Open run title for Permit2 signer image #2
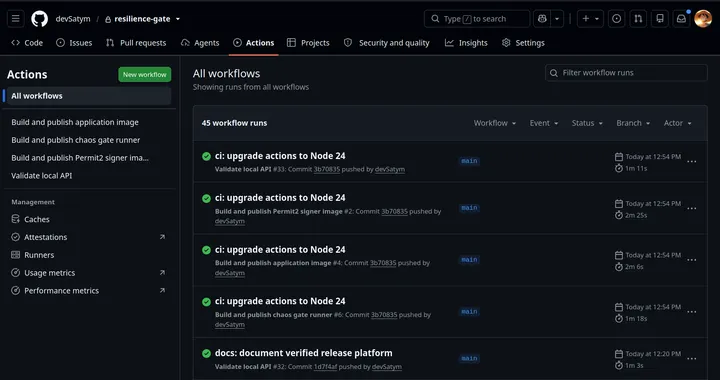 pyautogui.click(x=280, y=198)
